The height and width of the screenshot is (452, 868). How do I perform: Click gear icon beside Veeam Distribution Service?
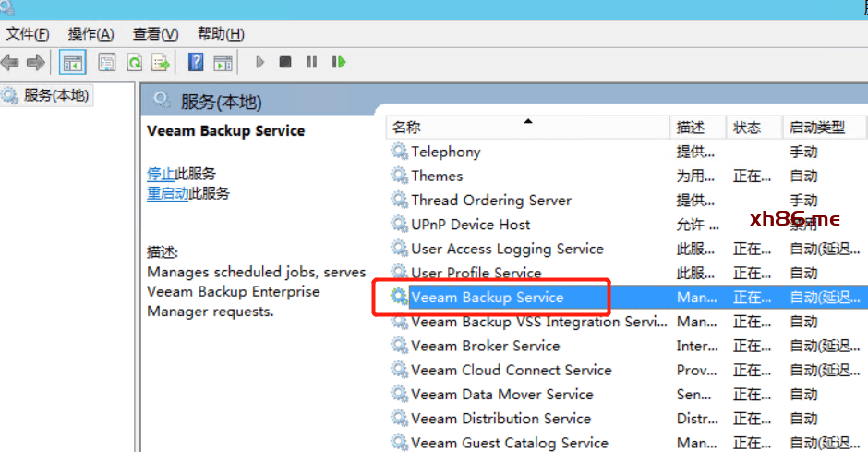coord(399,418)
